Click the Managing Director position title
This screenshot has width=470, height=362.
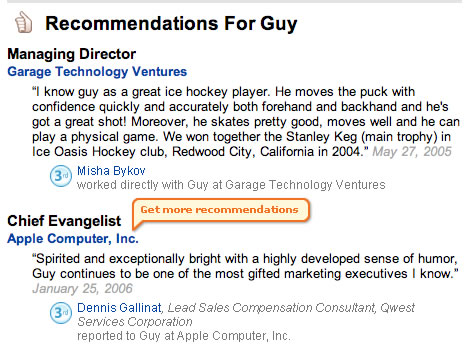(72, 54)
